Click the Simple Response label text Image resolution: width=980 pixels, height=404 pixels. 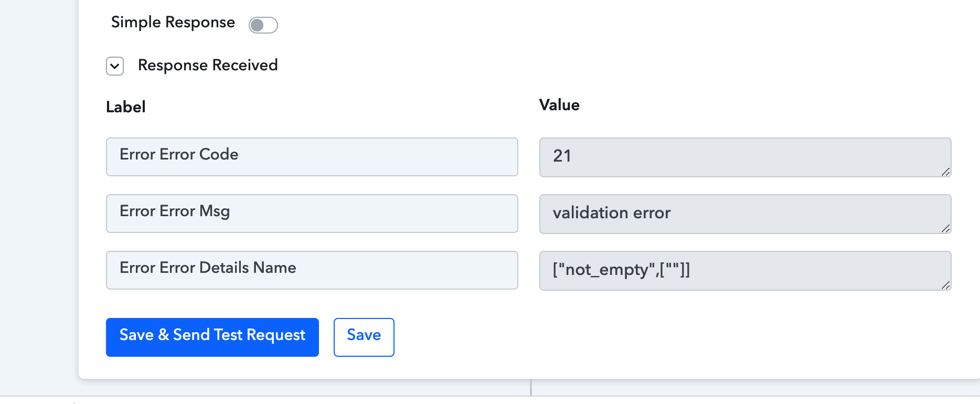pyautogui.click(x=173, y=22)
